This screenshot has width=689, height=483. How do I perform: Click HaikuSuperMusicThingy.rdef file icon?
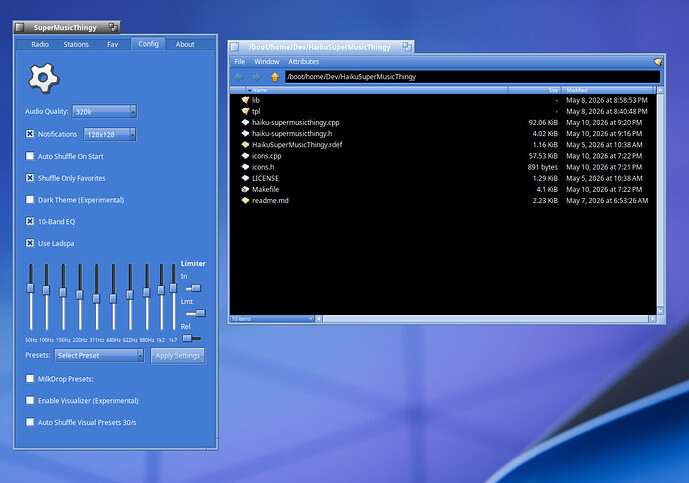click(245, 145)
